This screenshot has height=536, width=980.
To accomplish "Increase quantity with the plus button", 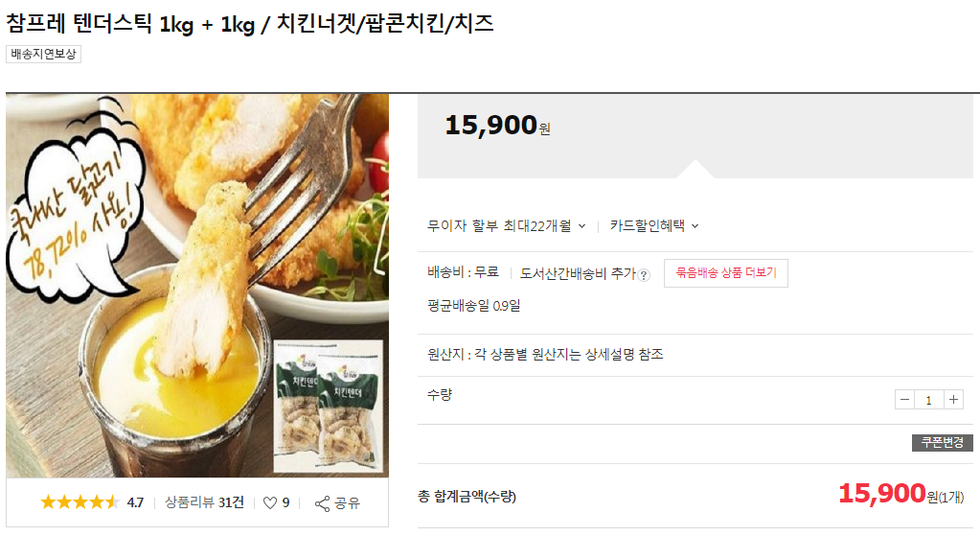I will 953,399.
